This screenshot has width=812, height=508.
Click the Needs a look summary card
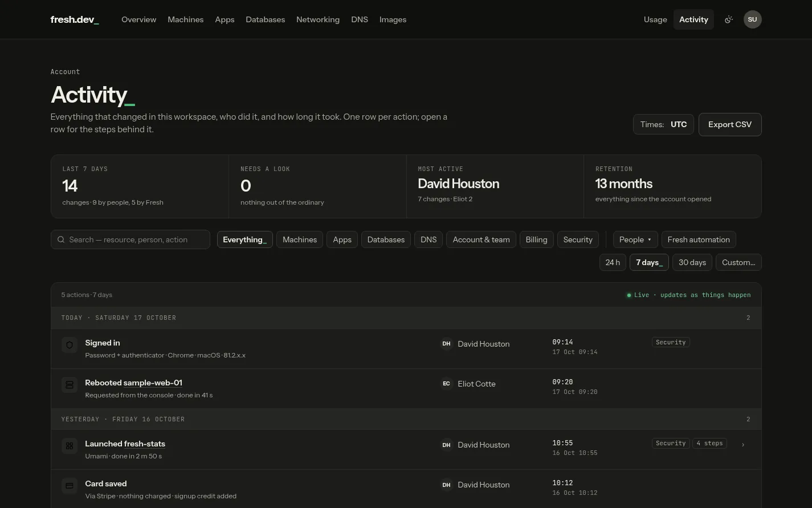(317, 186)
